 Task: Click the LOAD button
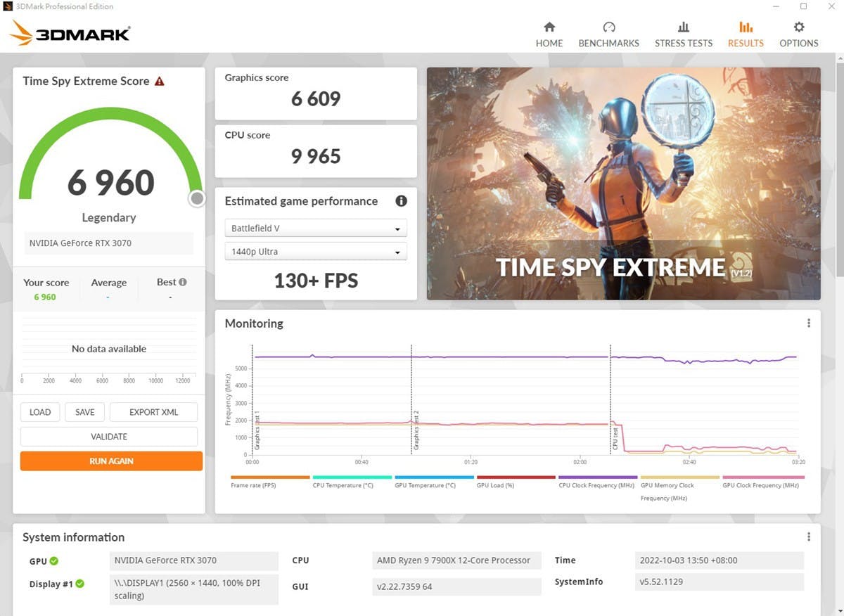point(40,412)
